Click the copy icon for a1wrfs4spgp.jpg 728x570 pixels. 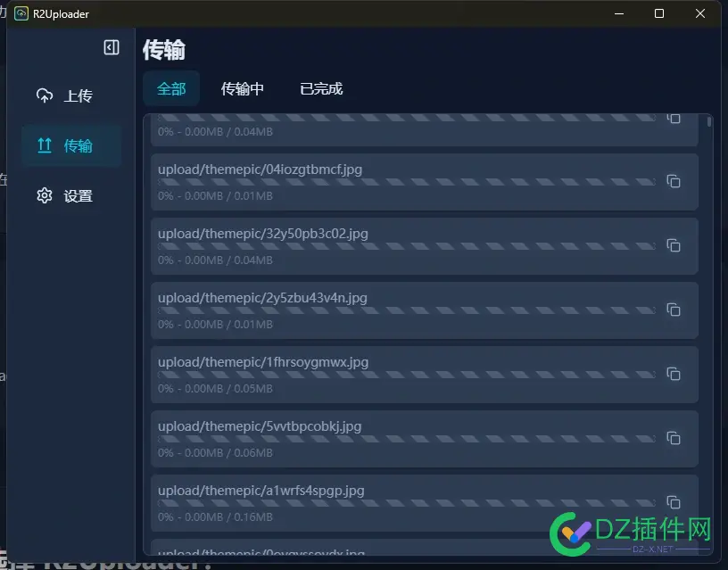674,502
